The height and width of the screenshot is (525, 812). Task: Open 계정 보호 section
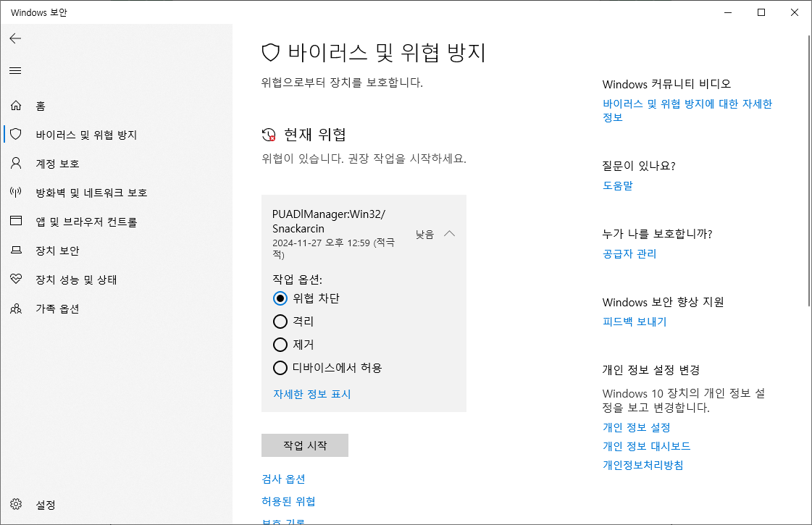point(57,164)
